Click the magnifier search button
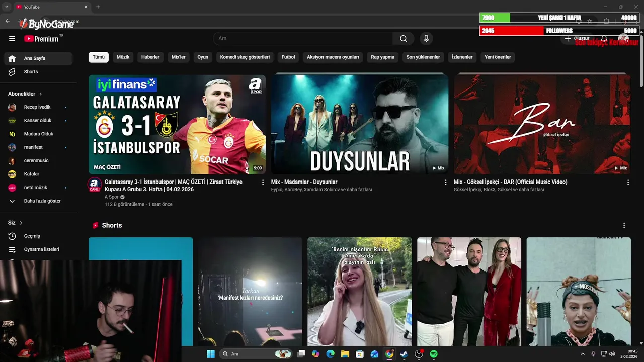 point(404,39)
